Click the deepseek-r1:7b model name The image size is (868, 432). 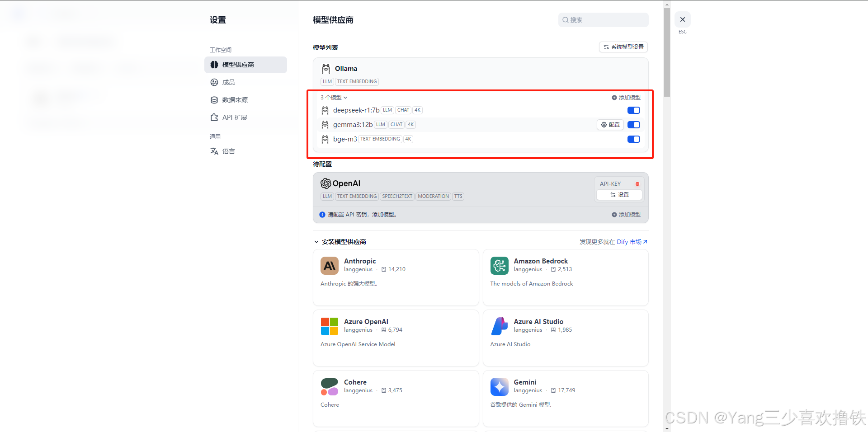[x=356, y=110]
